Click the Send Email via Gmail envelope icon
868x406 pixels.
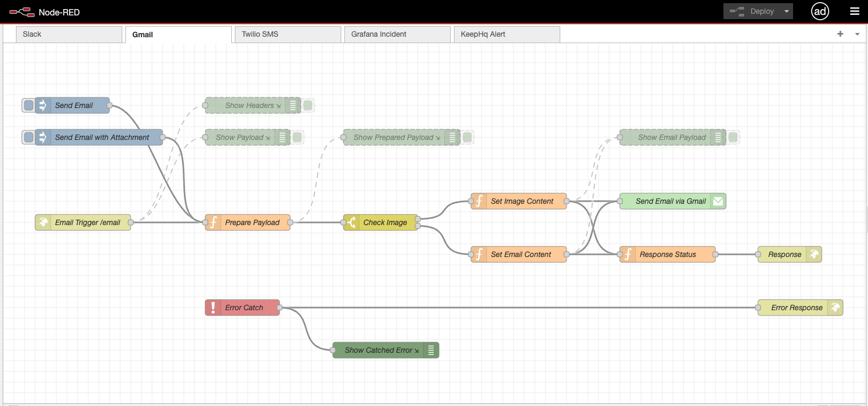(x=718, y=201)
